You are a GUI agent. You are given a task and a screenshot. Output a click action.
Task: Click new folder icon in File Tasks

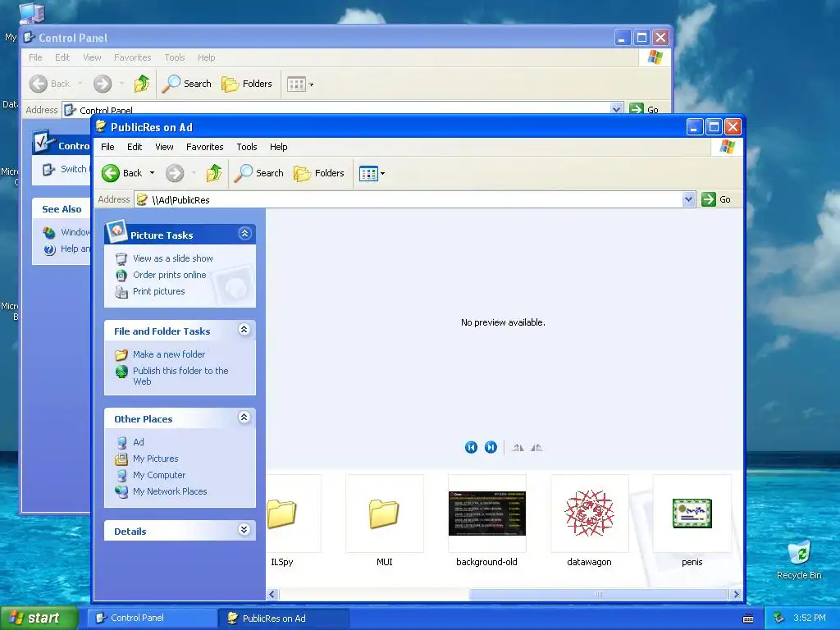pos(121,354)
